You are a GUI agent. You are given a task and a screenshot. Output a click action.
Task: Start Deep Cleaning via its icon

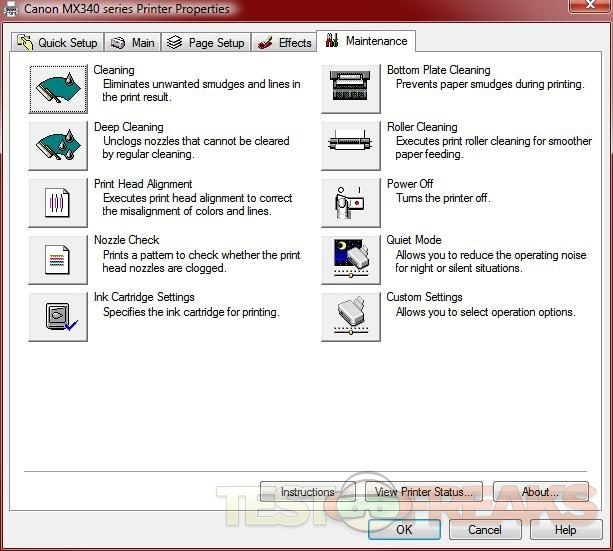[x=58, y=145]
